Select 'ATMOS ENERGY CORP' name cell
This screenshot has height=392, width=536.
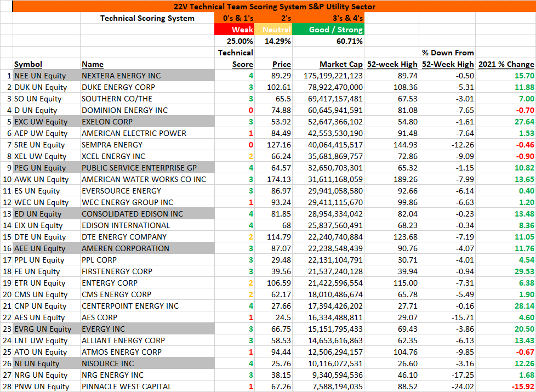click(x=147, y=352)
